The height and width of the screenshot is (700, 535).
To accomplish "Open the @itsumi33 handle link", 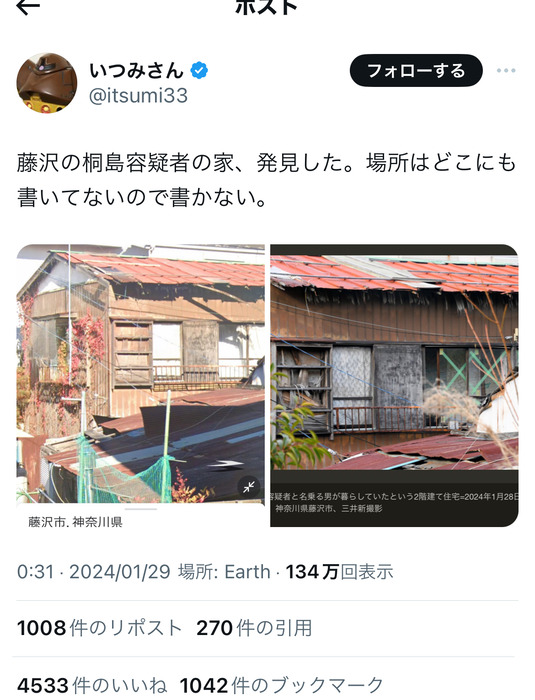I will click(138, 96).
